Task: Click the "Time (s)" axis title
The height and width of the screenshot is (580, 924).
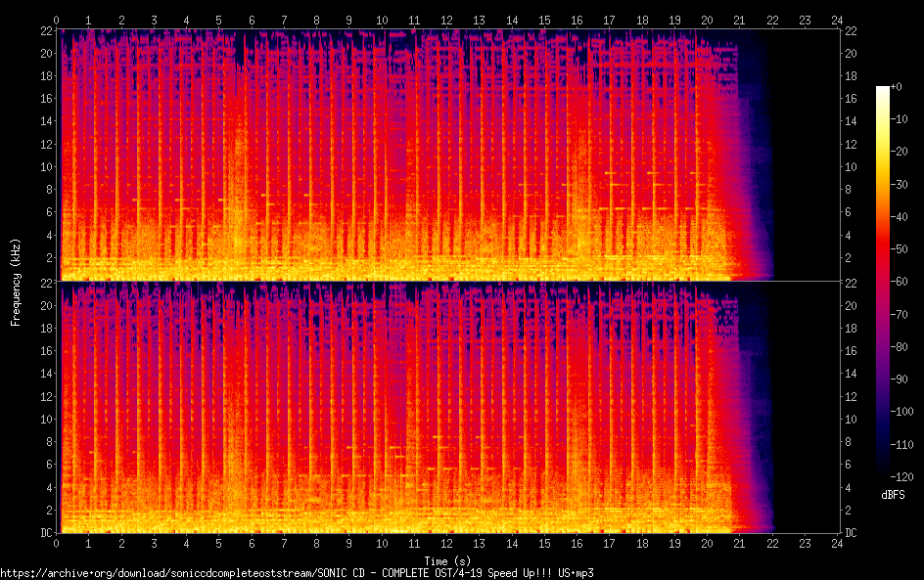Action: [446, 560]
